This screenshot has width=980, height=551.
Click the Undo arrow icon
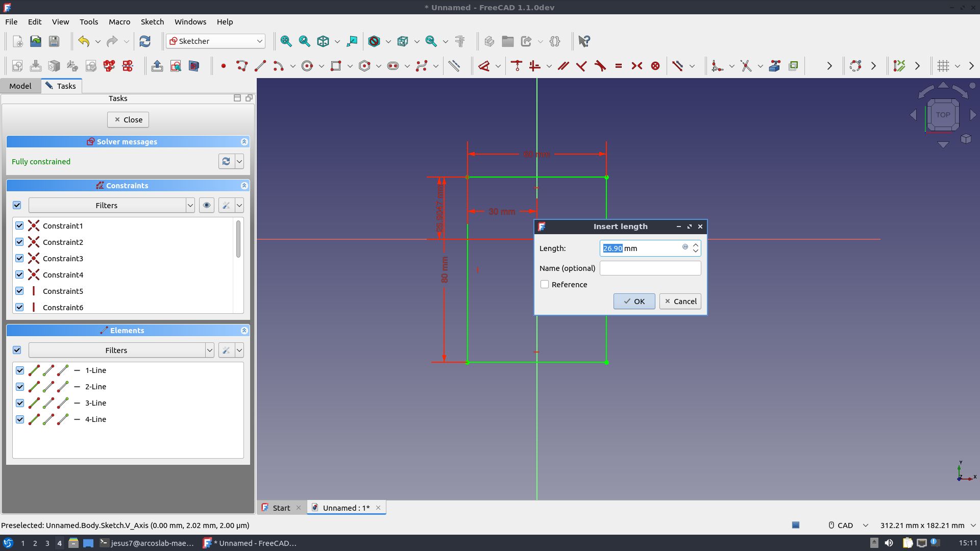(84, 41)
